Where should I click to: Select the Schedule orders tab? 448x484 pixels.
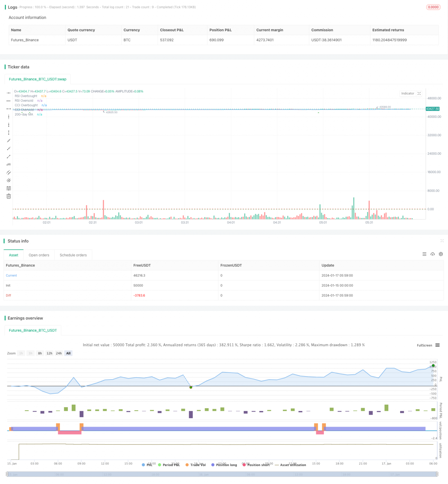[x=73, y=255]
